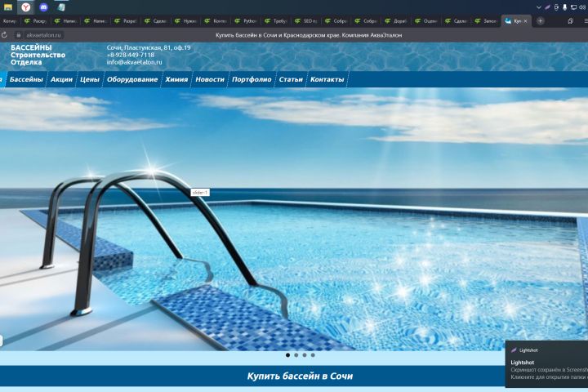Open the Discord taskbar icon
588x392 pixels.
click(x=43, y=7)
